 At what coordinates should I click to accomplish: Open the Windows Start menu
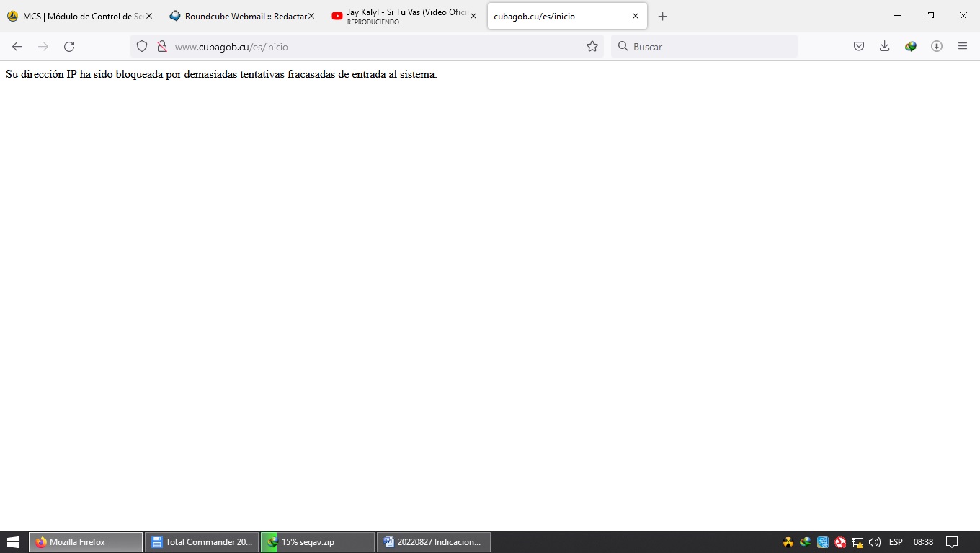pyautogui.click(x=13, y=542)
